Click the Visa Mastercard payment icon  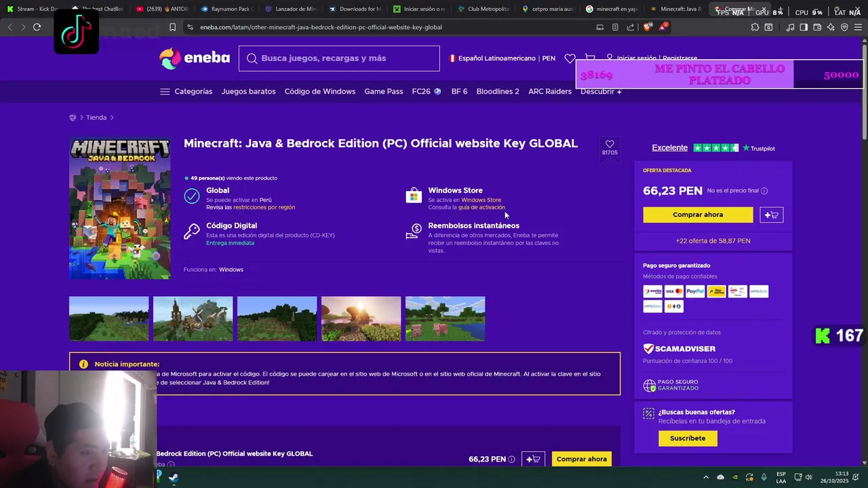coord(674,291)
